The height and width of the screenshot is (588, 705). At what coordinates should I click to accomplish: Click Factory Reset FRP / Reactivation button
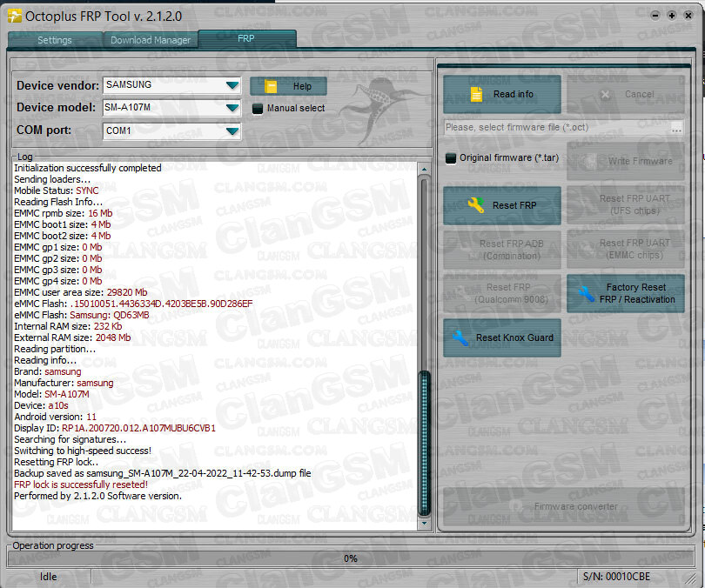coord(626,293)
